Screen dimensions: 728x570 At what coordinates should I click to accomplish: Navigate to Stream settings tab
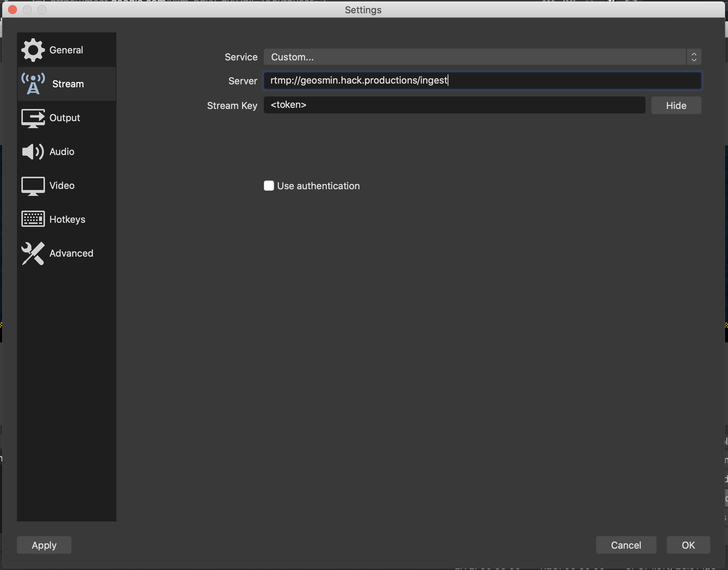point(67,84)
